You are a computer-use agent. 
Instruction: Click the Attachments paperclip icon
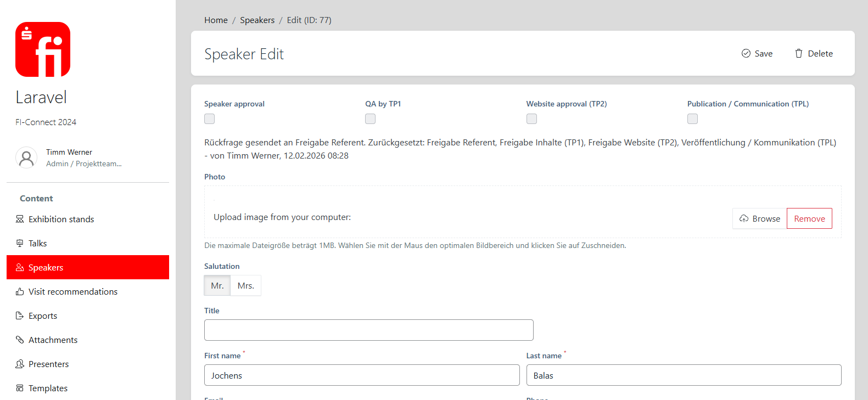click(20, 340)
